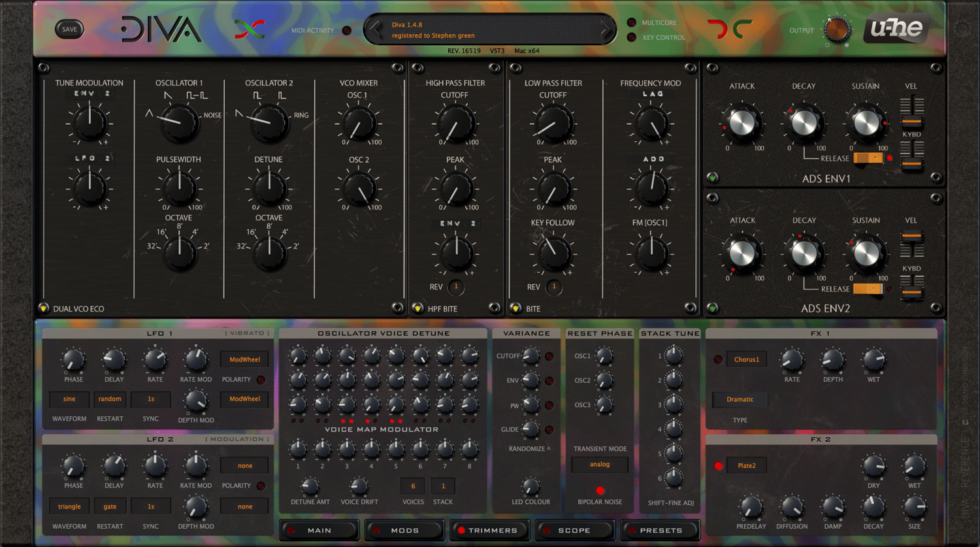Click the high pass filter cutoff knob
980x547 pixels.
455,124
